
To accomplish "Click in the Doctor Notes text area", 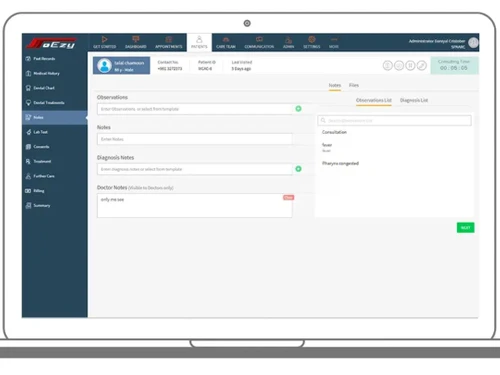I will point(195,206).
